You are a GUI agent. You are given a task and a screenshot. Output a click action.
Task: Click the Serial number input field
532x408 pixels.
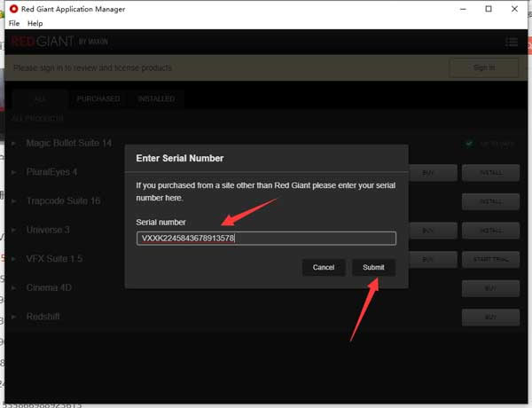(266, 239)
